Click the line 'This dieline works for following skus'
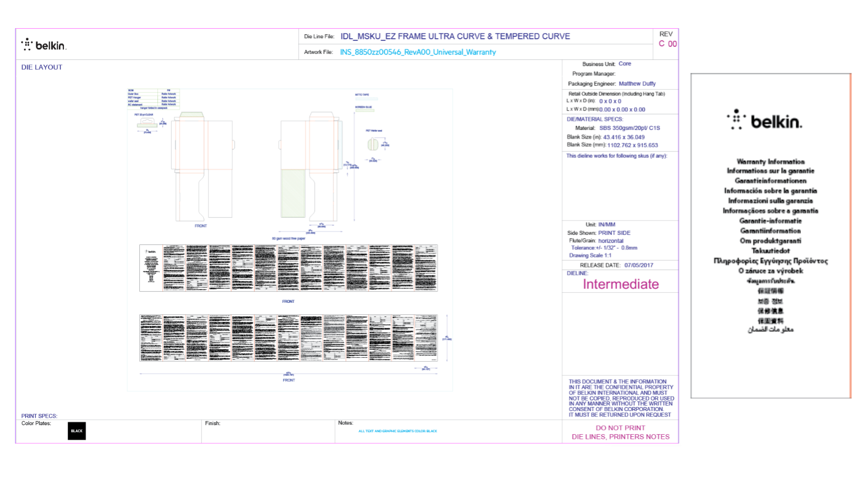The image size is (868, 481). point(617,156)
